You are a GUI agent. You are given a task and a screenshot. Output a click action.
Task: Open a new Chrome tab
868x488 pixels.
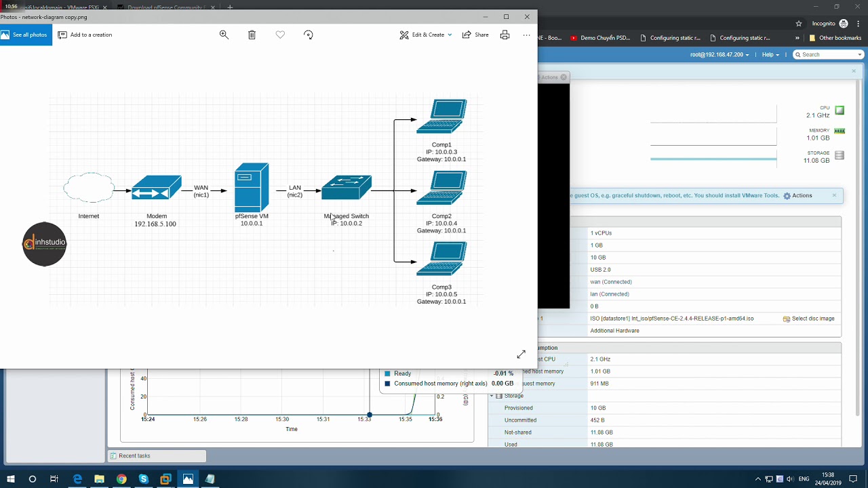pyautogui.click(x=229, y=7)
